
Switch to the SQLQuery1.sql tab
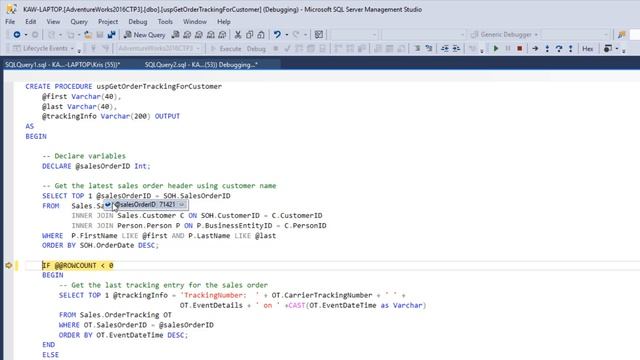62,64
